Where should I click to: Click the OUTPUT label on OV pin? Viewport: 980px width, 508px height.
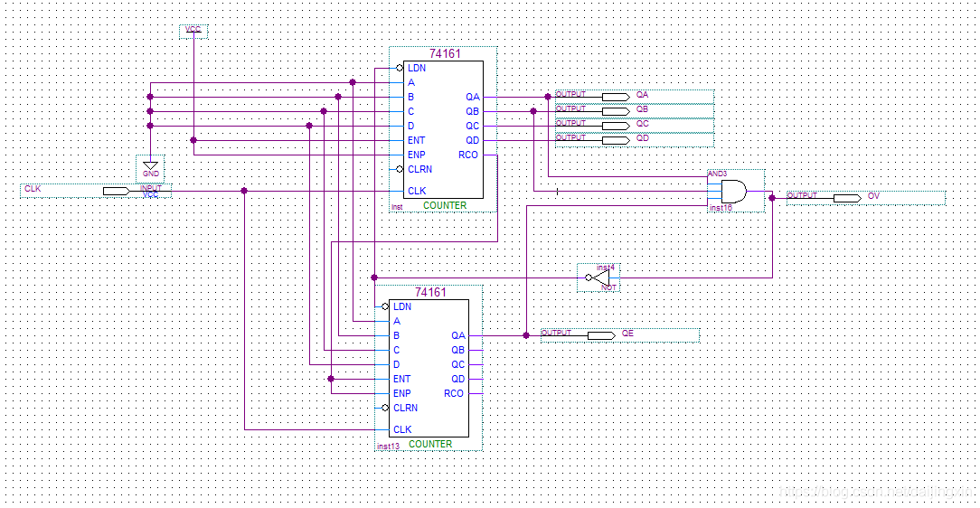click(803, 195)
